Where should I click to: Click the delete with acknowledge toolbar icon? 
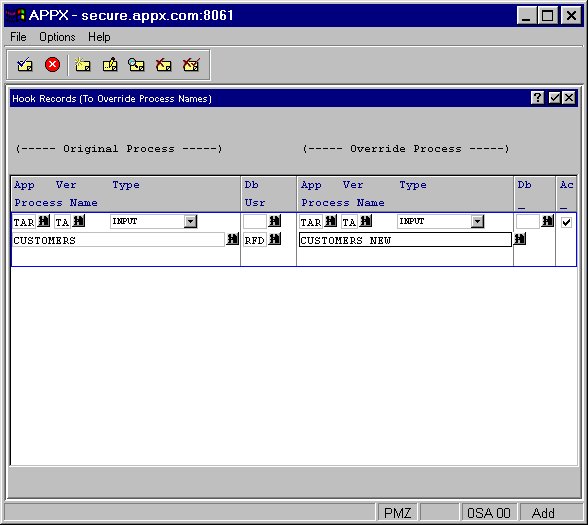191,65
